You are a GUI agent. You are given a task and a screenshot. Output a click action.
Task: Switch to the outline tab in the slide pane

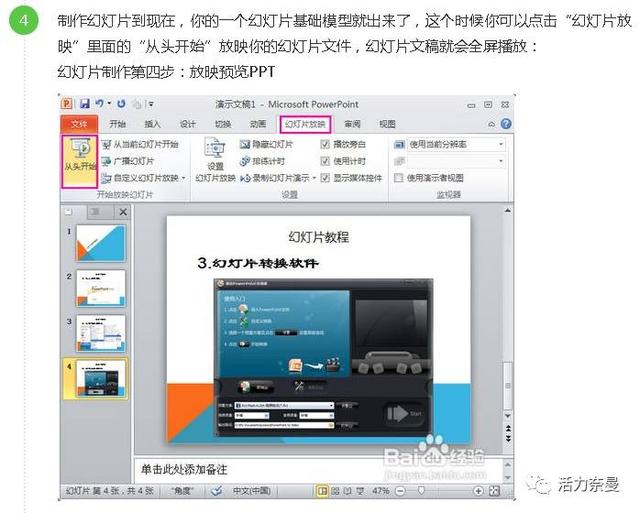96,211
